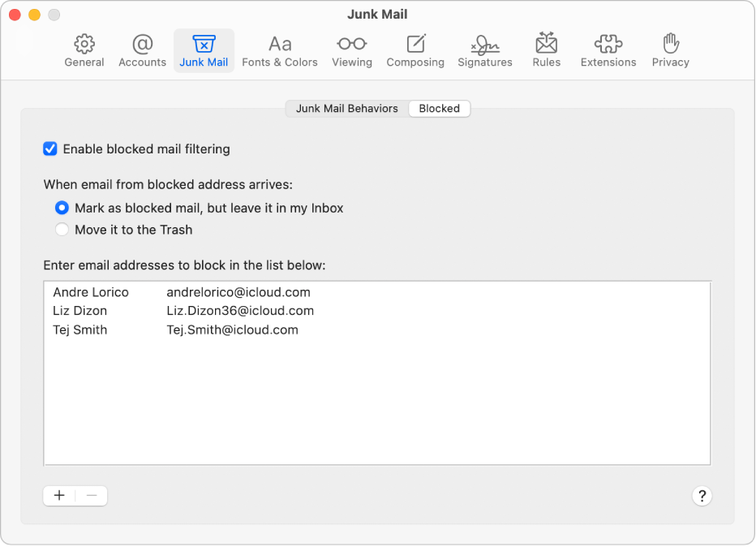The width and height of the screenshot is (756, 547).
Task: Remove the selected blocked address
Action: (91, 495)
